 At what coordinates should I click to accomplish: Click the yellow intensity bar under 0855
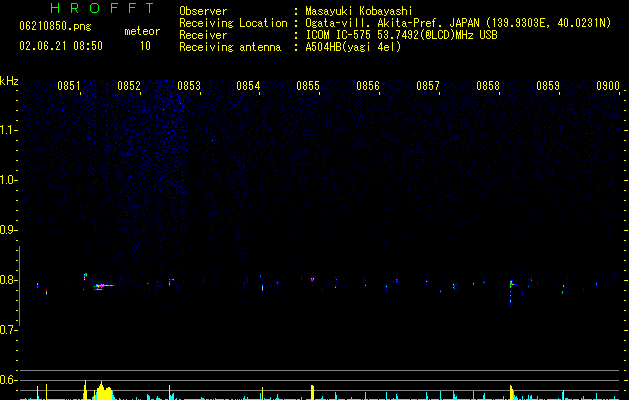[x=312, y=392]
